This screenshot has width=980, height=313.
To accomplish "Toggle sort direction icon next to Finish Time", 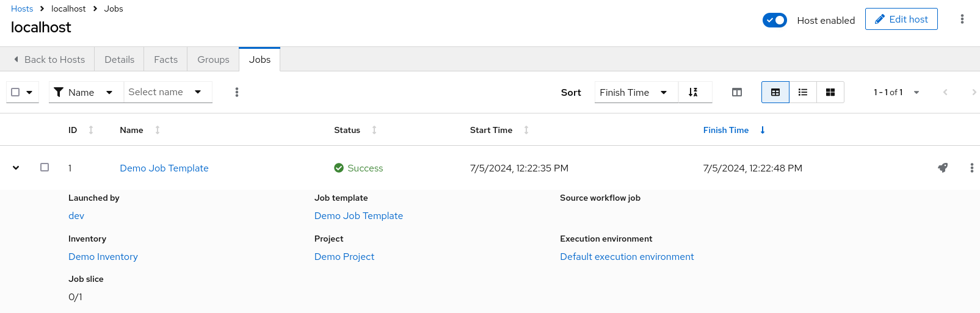I will 694,92.
